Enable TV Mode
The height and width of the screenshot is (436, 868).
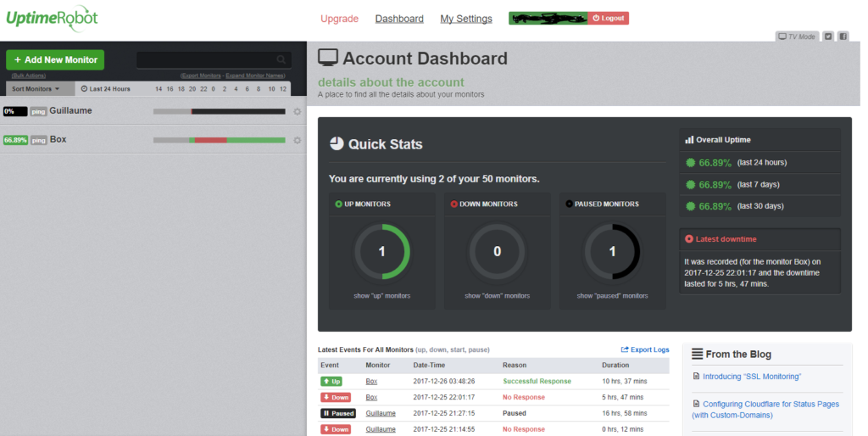pos(797,36)
